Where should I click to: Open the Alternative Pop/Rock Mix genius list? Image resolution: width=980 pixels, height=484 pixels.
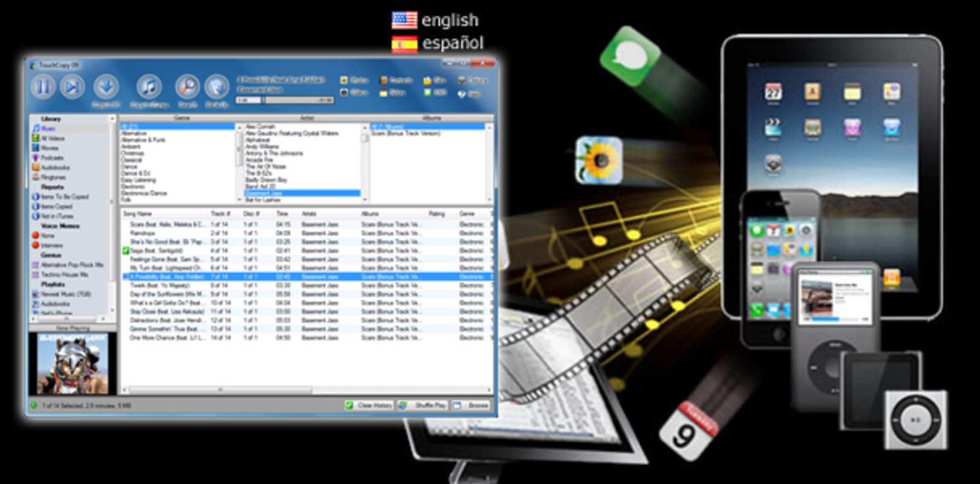point(68,265)
